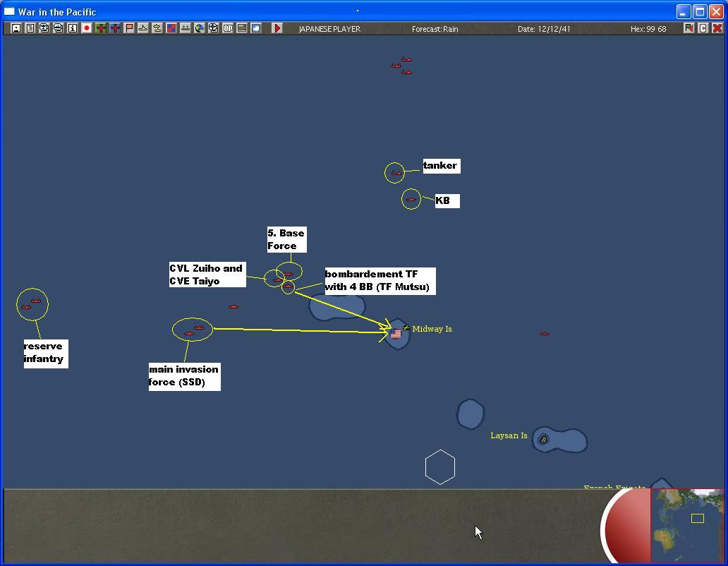
Task: Open the double yellow ships icon
Action: pos(157,28)
